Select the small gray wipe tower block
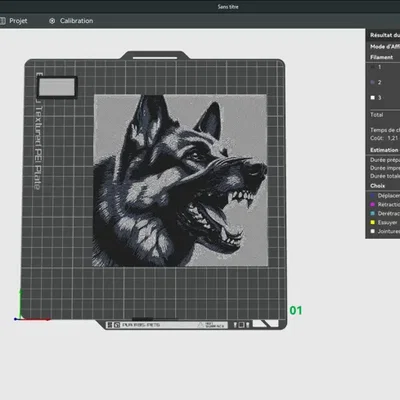Viewport: 400px width, 400px height. pos(57,87)
